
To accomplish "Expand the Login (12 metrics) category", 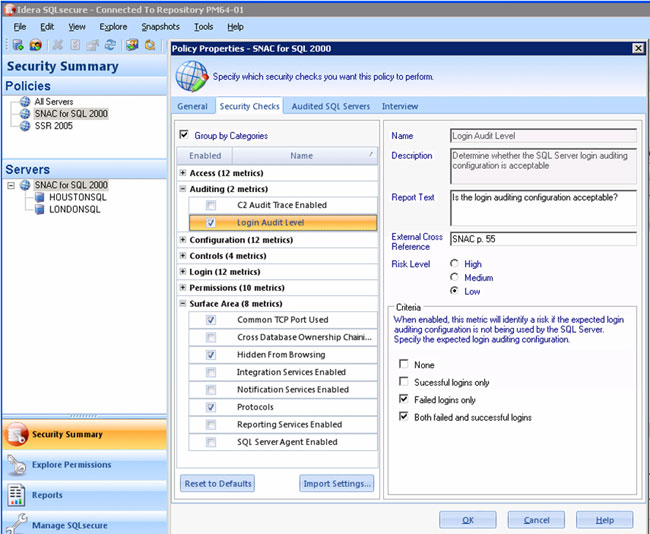I will coord(183,272).
